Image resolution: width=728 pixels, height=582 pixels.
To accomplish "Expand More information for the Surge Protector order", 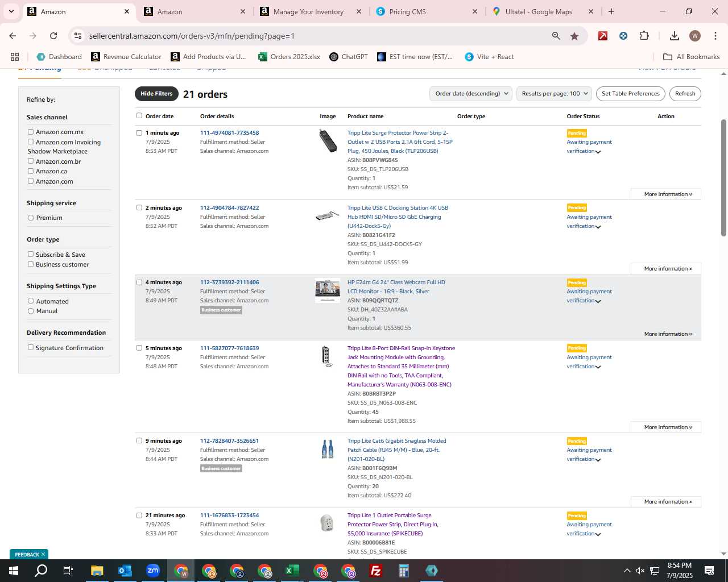I will (x=666, y=194).
